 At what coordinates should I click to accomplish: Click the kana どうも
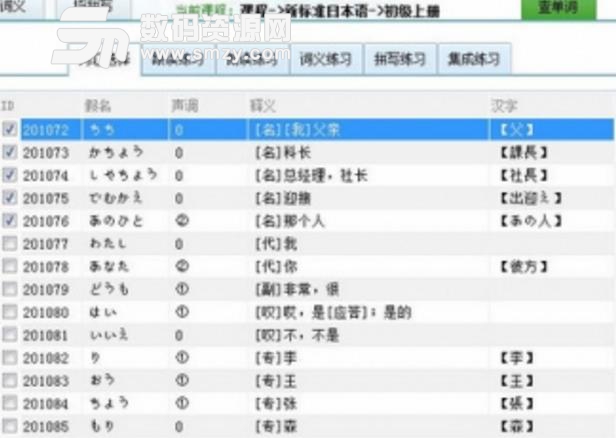[109, 290]
